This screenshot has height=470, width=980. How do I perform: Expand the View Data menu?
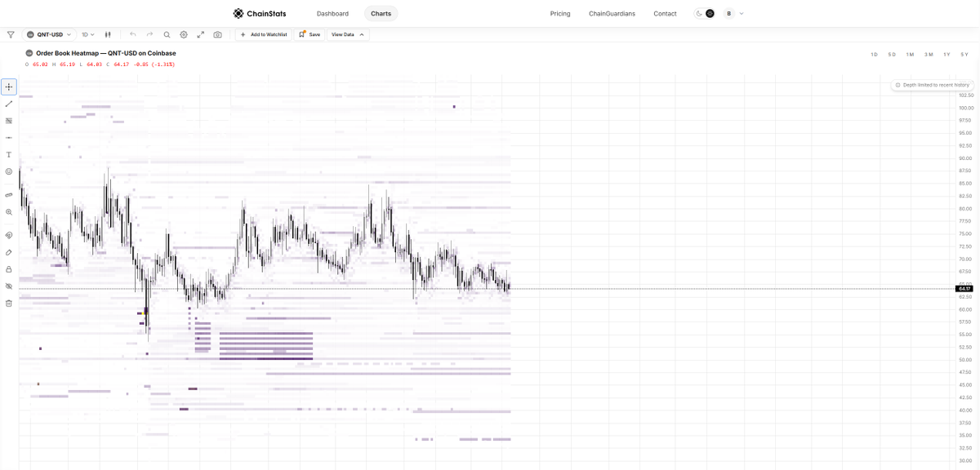[348, 35]
